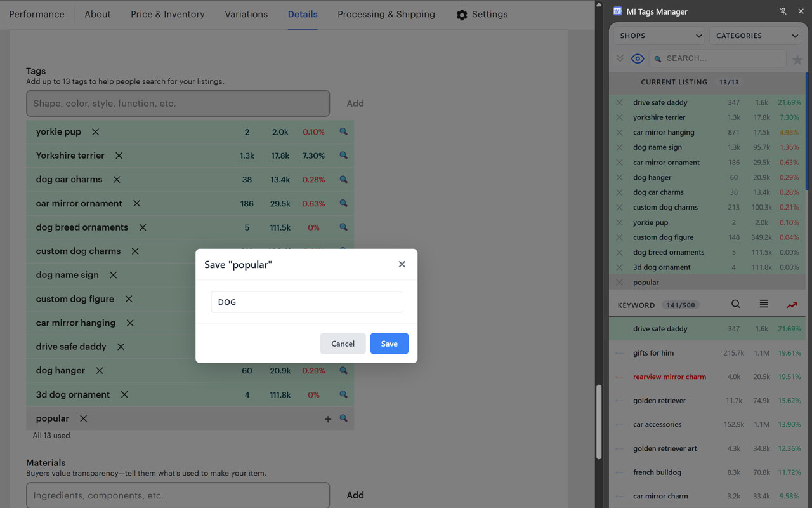Click the name field containing DOG

coord(306,302)
